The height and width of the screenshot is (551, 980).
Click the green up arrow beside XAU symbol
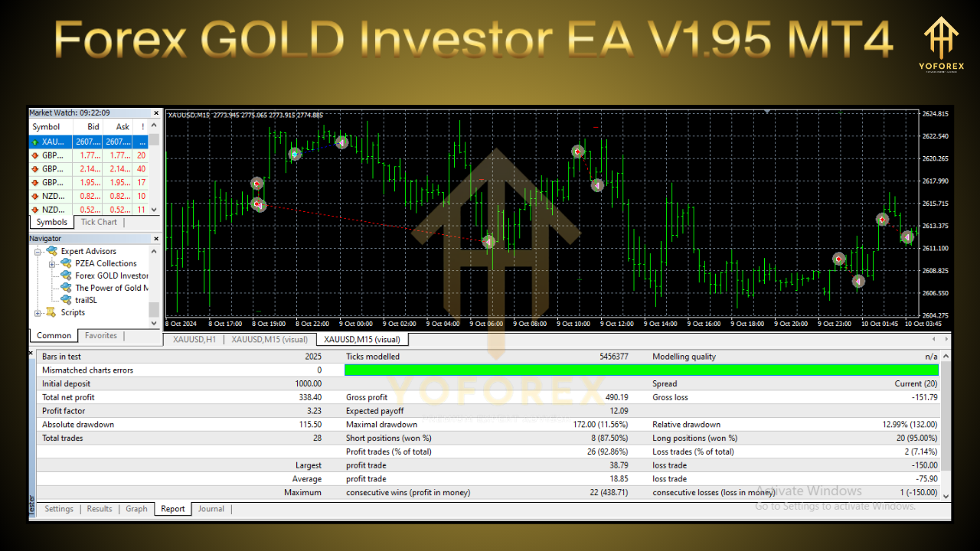point(34,142)
